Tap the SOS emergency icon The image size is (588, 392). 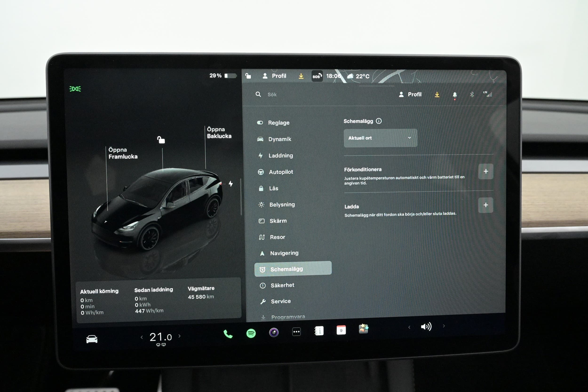click(317, 76)
